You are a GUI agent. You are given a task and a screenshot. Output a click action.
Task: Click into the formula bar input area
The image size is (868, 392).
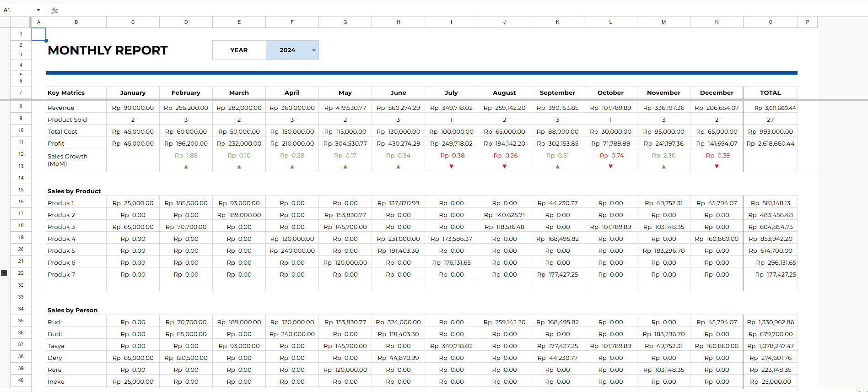412,10
